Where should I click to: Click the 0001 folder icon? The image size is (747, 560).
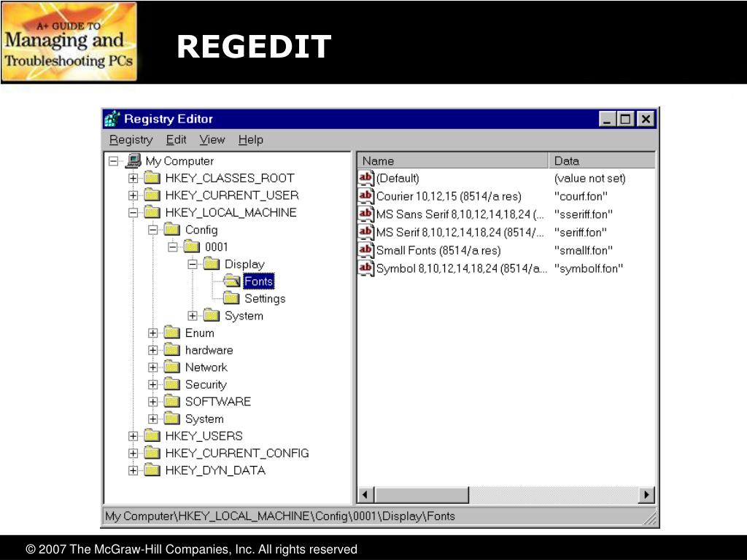tap(192, 246)
